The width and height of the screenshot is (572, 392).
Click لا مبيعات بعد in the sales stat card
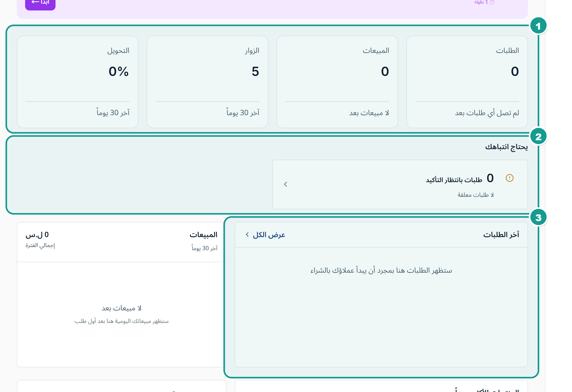369,113
